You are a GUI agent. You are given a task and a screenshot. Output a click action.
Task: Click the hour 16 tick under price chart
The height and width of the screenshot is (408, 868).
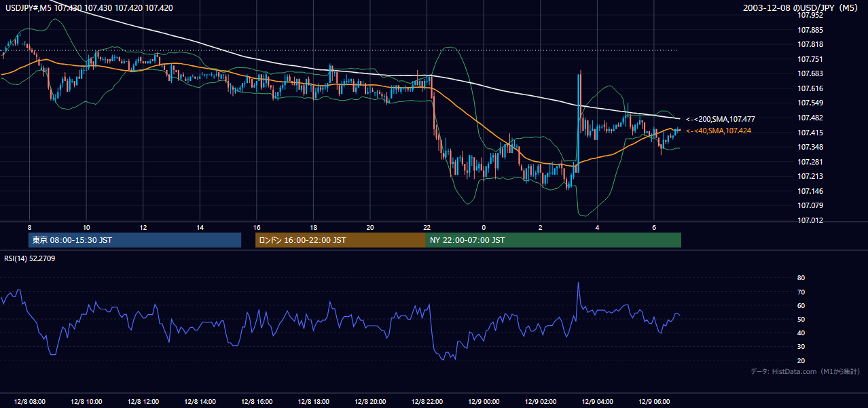point(257,227)
